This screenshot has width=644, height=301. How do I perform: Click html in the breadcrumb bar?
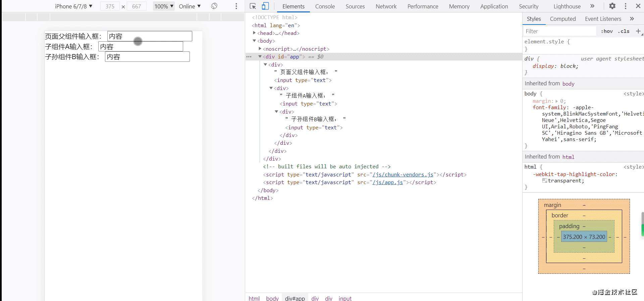(x=254, y=298)
